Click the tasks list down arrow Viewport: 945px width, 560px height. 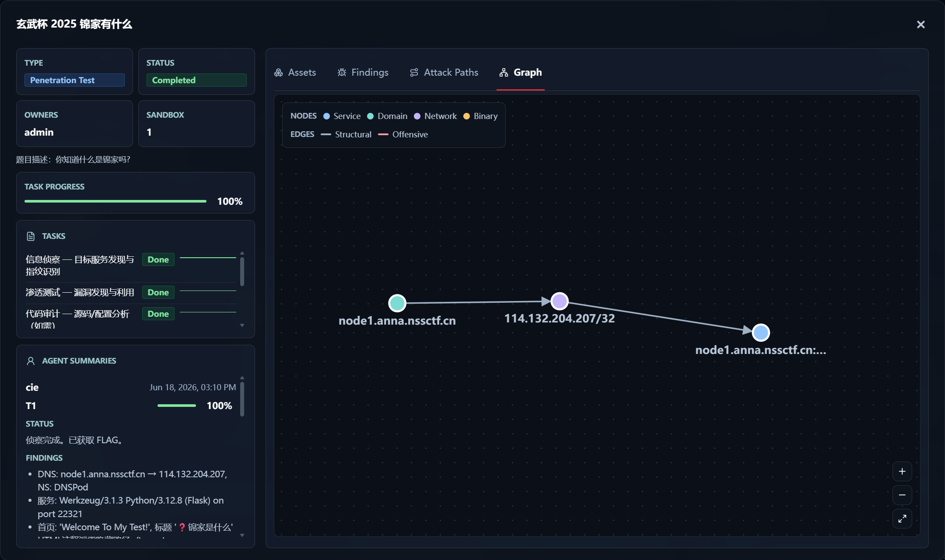[242, 325]
